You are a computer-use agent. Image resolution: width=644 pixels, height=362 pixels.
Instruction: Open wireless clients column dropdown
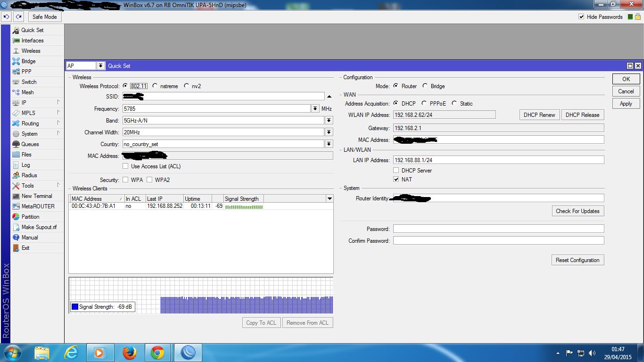point(330,199)
